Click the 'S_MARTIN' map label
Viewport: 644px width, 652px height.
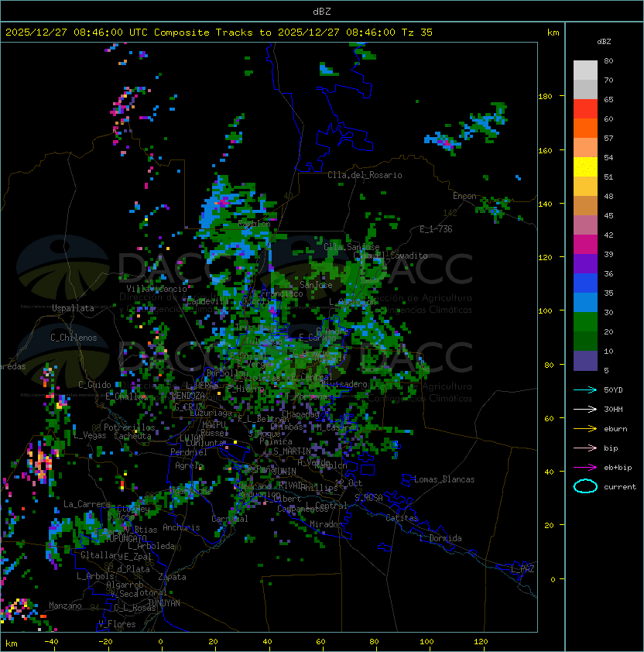tap(292, 451)
